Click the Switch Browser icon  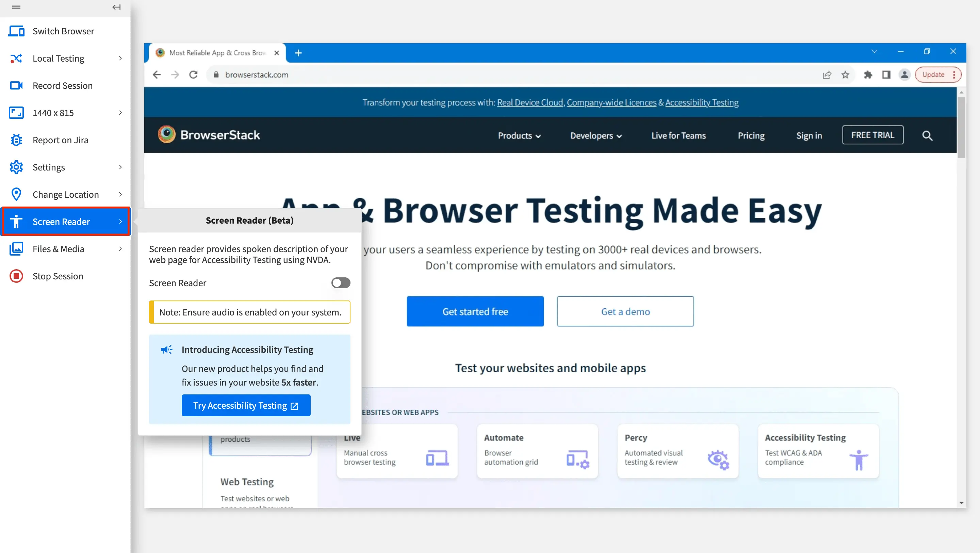(x=16, y=31)
